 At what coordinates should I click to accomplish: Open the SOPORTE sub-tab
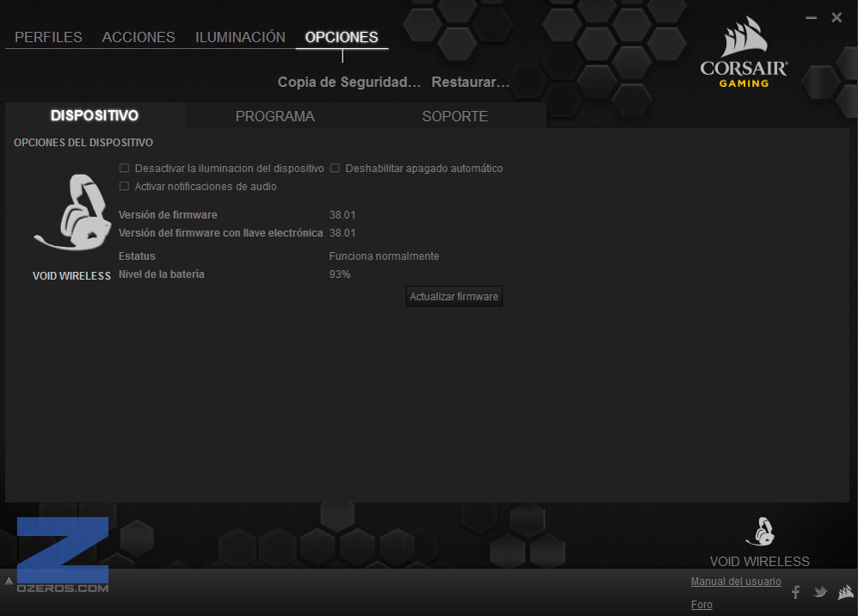click(455, 116)
